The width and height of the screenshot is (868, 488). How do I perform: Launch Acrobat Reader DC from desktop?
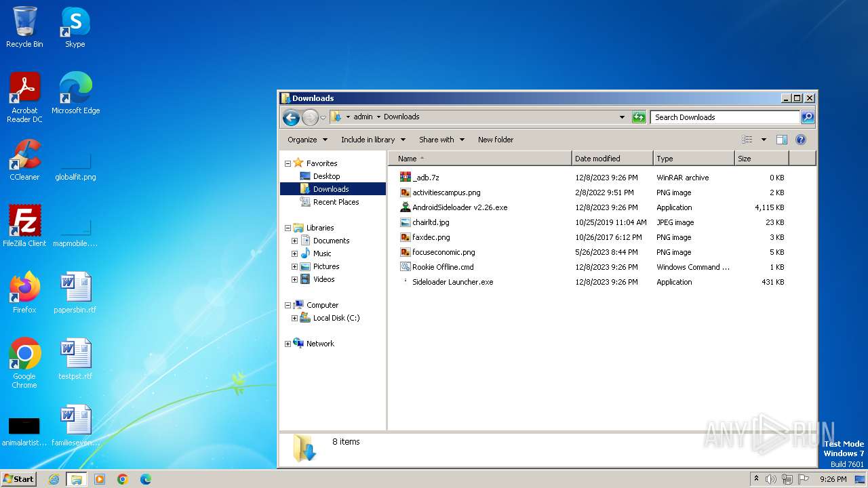(24, 97)
